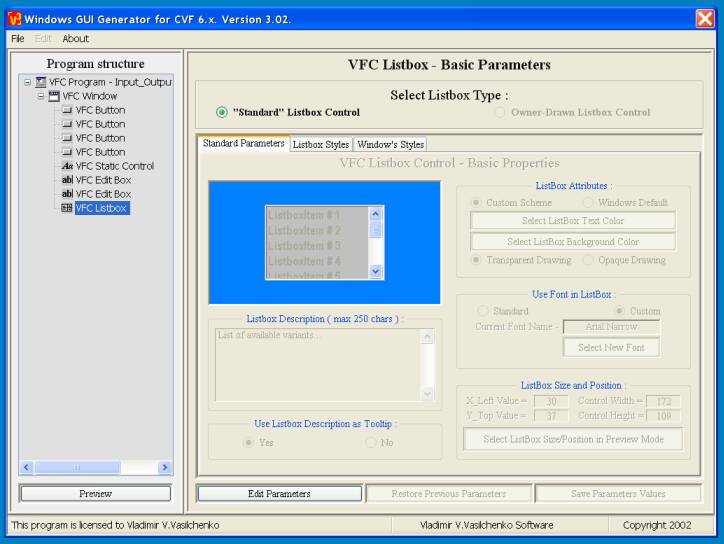Click the VFC Program tree node icon

click(x=41, y=82)
